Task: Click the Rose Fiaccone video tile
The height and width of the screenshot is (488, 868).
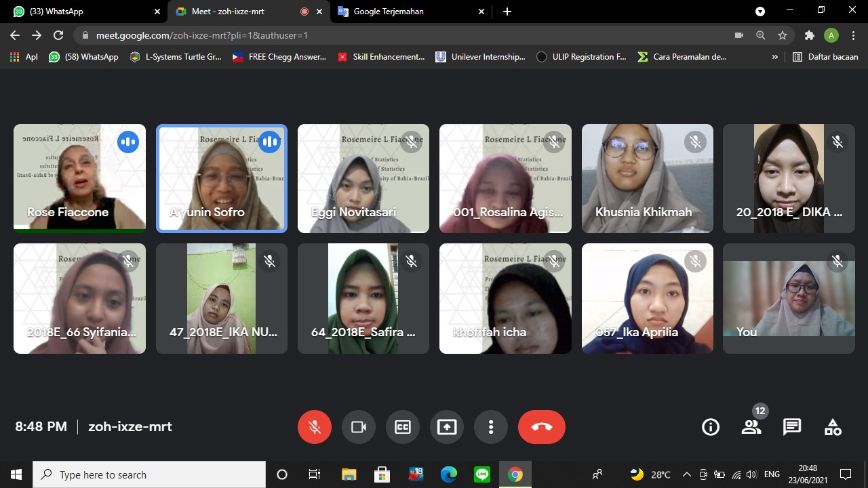Action: 79,178
